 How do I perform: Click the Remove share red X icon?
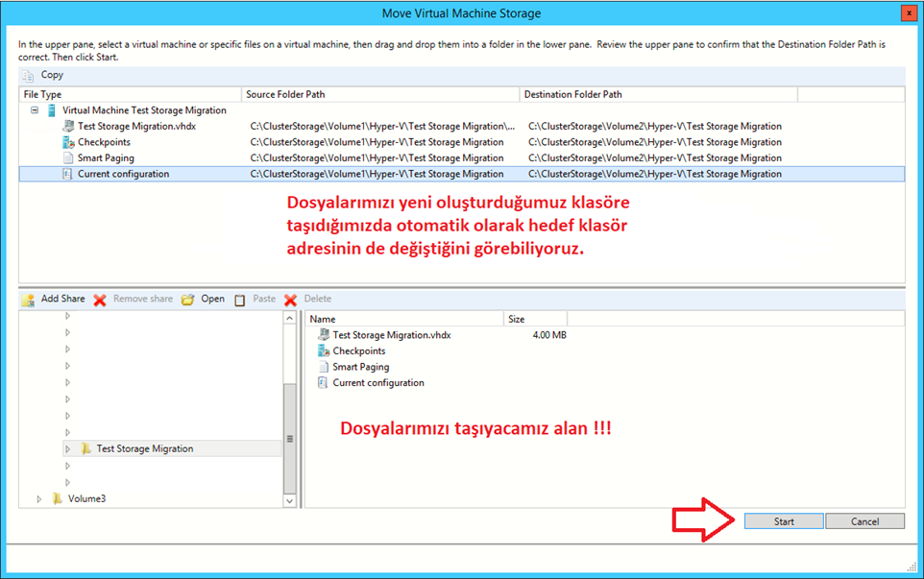point(100,300)
